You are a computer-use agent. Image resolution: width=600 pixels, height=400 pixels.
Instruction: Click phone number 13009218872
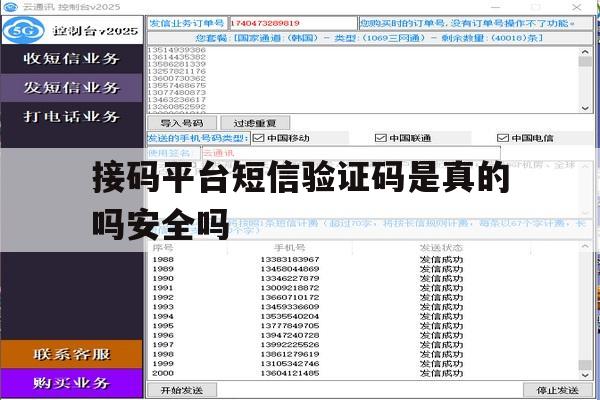coord(290,288)
